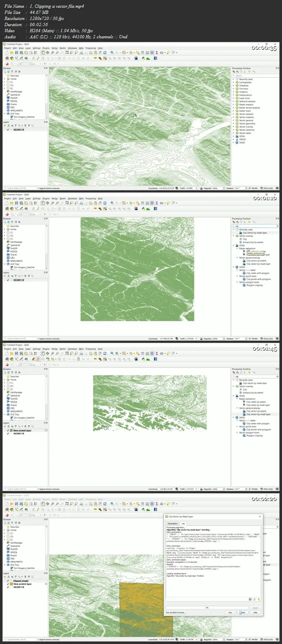
Task: Select SpatiaLite entry in Browser, 00:00:35 frame
Action: tap(14, 95)
